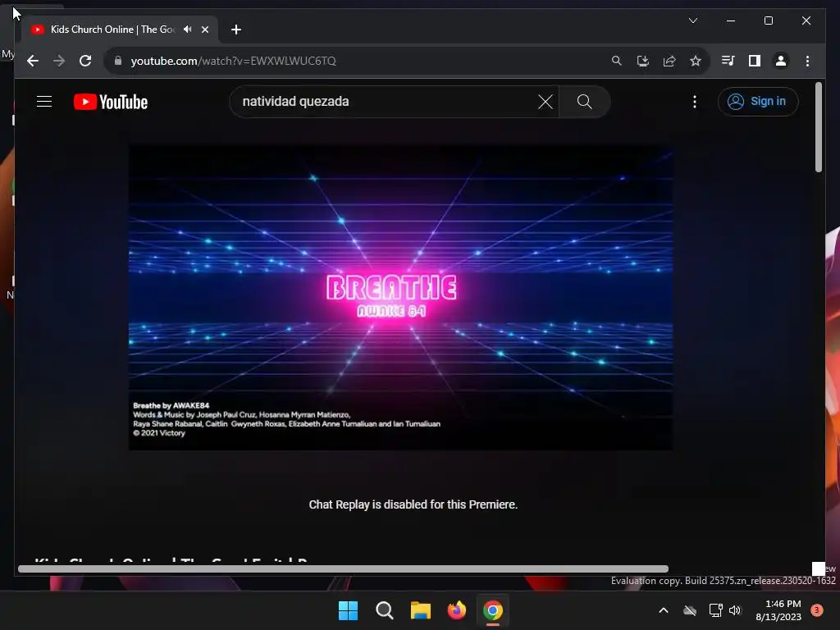Clear the search text with X
The width and height of the screenshot is (840, 630).
click(x=546, y=102)
